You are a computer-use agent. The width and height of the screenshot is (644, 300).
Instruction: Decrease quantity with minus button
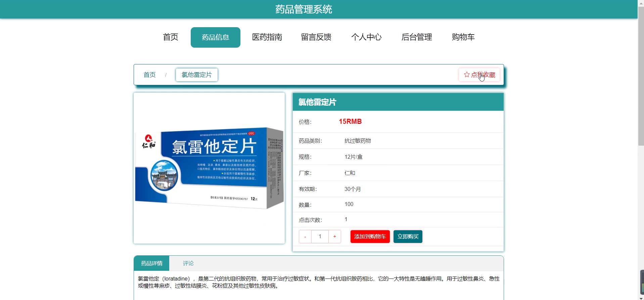click(305, 237)
